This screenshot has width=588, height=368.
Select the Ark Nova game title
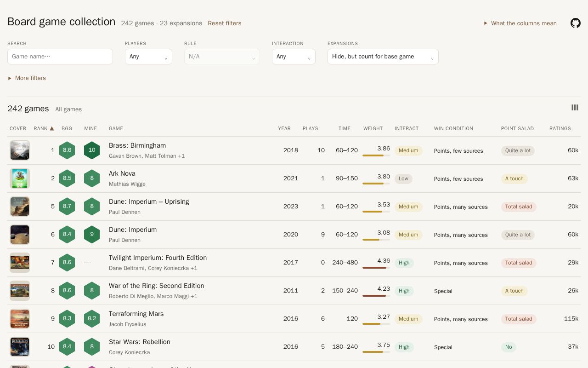pyautogui.click(x=122, y=173)
